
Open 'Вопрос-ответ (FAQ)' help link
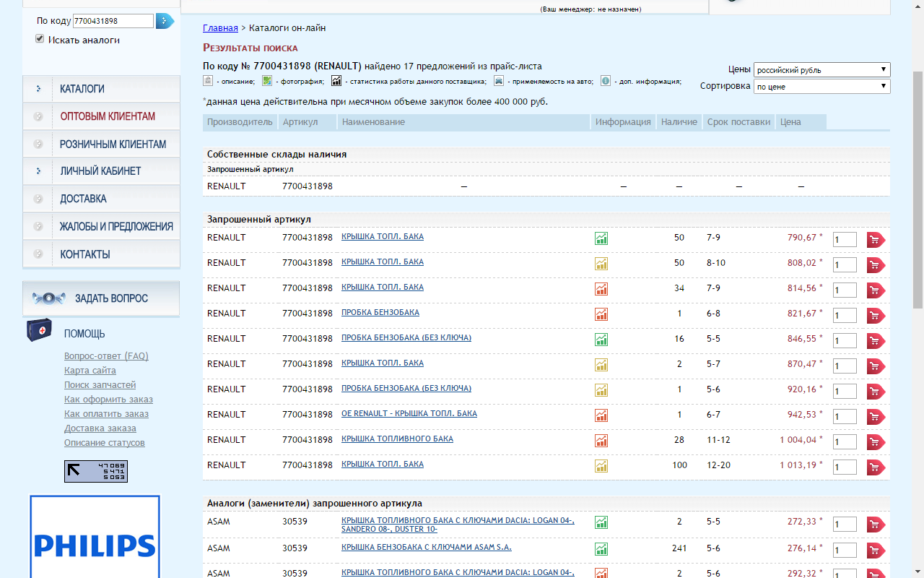(106, 356)
